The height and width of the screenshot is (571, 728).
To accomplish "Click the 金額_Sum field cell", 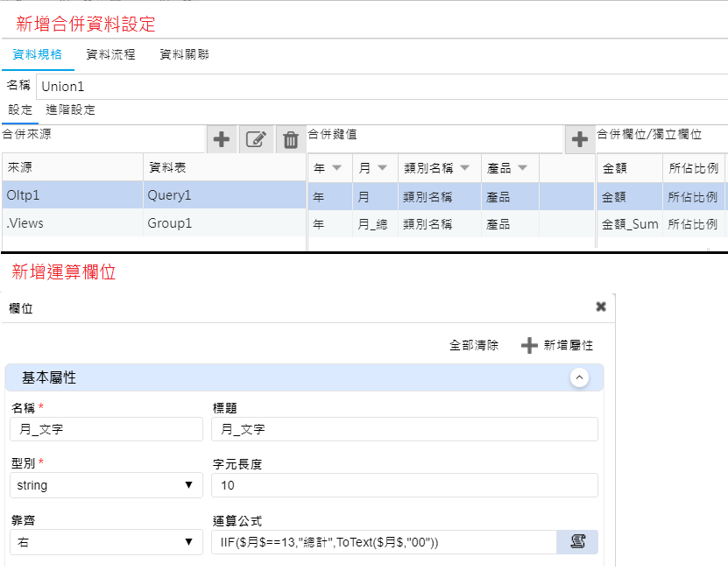I will (630, 225).
